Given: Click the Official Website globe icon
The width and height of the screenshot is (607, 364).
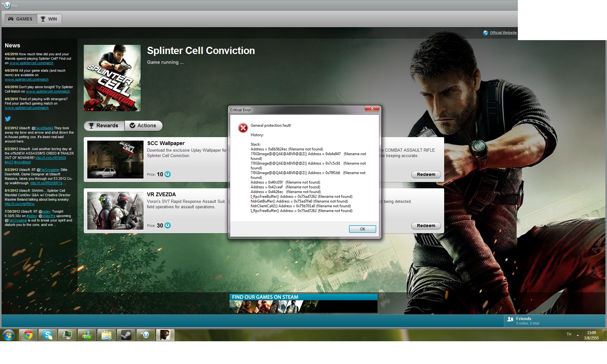Looking at the screenshot, I should [x=485, y=33].
